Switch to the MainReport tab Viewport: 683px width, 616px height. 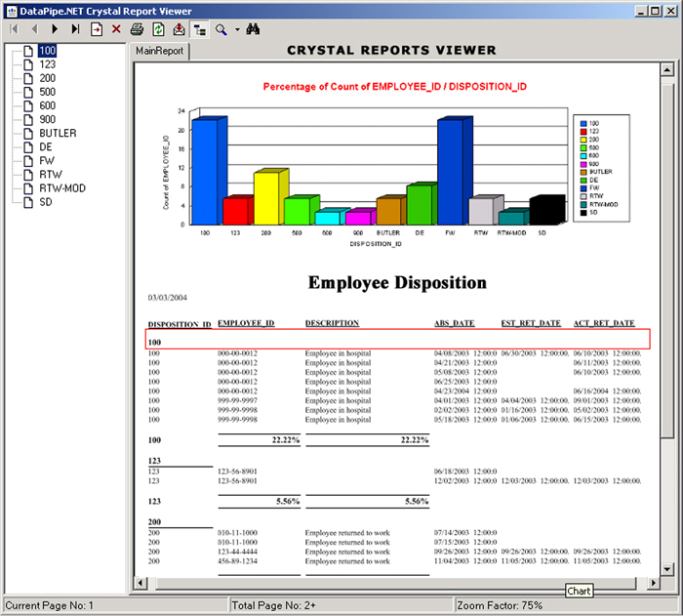159,51
